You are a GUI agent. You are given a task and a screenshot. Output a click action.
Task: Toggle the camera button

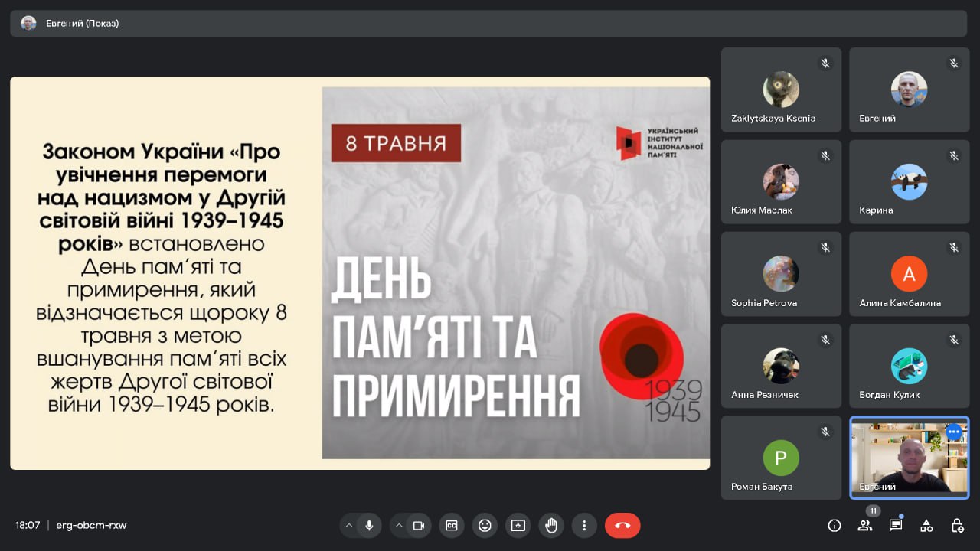tap(419, 526)
